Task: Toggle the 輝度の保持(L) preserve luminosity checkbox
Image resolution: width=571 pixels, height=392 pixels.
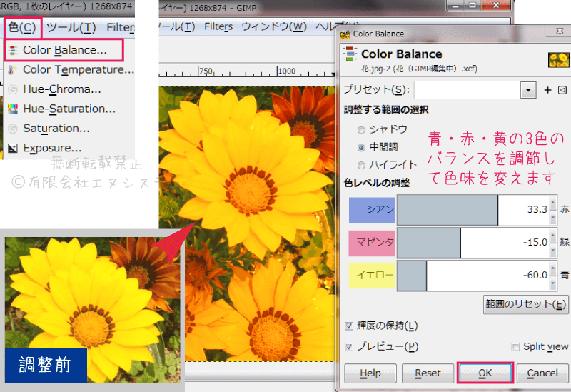Action: (x=349, y=326)
